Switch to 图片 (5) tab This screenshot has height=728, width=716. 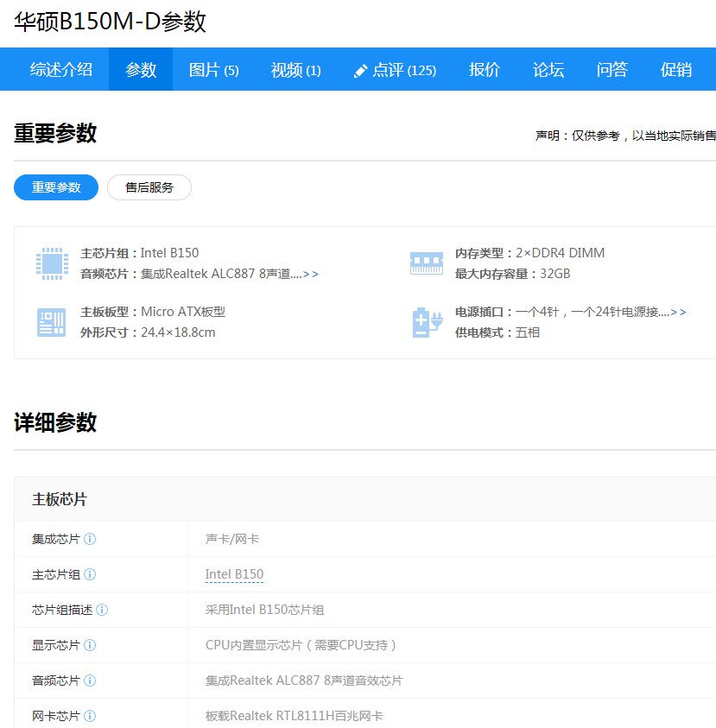coord(213,69)
